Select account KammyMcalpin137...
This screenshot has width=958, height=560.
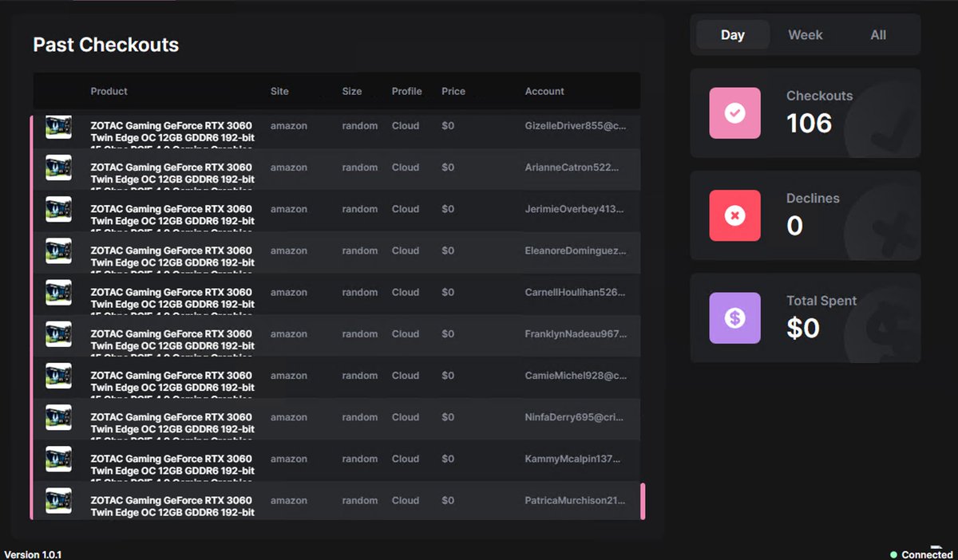tap(572, 459)
